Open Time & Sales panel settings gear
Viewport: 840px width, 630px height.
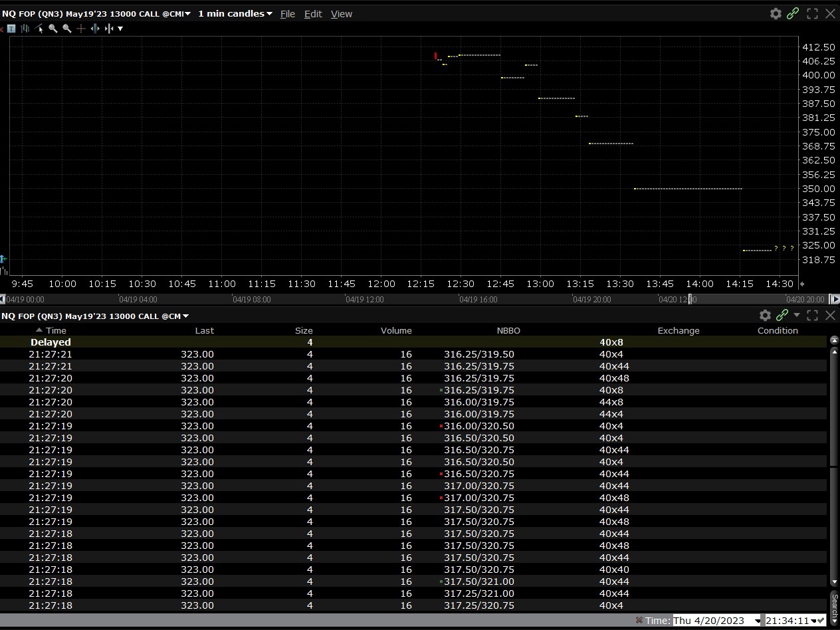[x=766, y=316]
